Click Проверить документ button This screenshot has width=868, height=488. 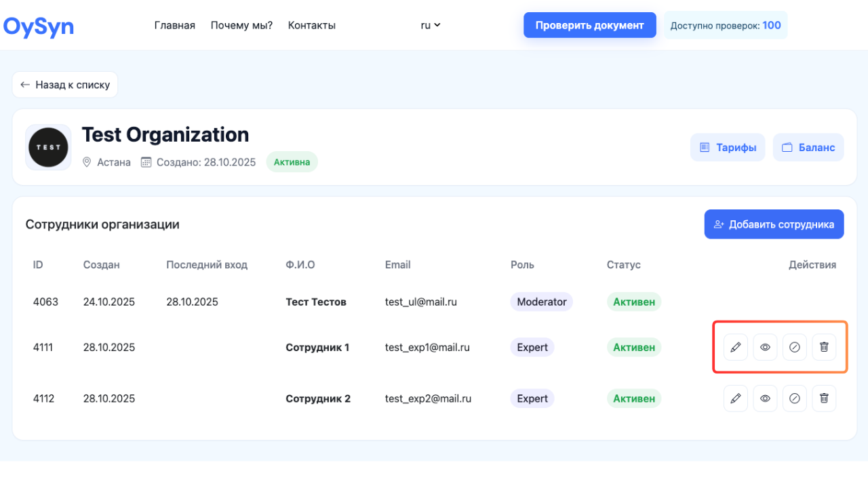[x=589, y=25]
